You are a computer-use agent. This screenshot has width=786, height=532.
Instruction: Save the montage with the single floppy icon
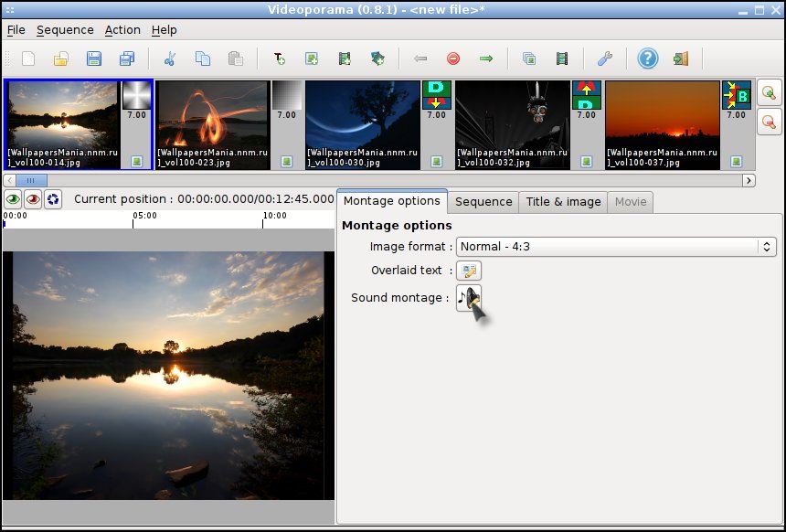94,59
